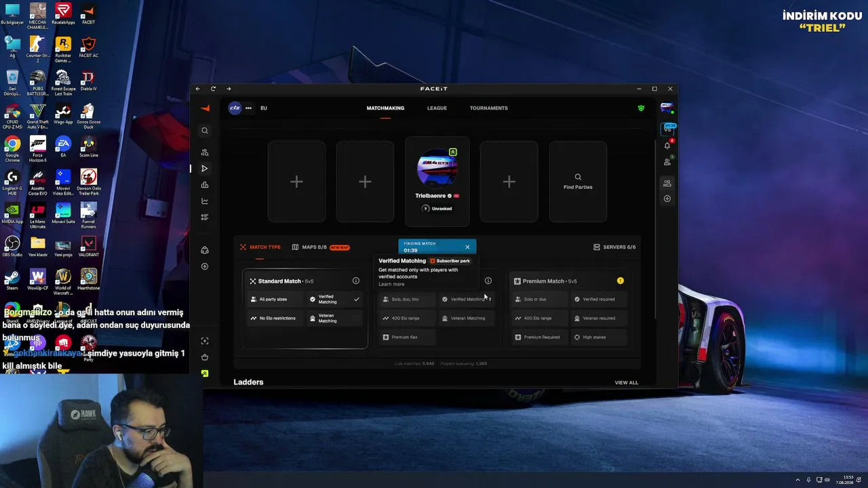Click the Solo or duo option
This screenshot has width=868, height=488.
coord(540,299)
